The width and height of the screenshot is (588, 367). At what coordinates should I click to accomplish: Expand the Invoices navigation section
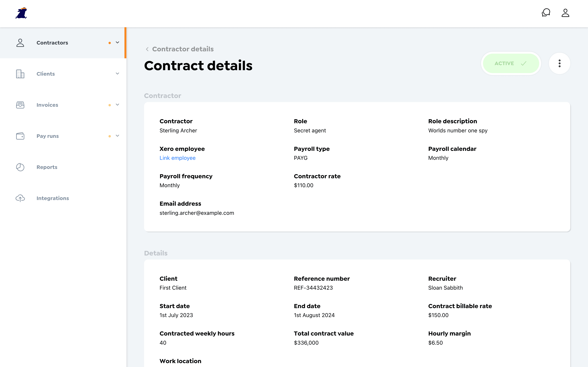coord(117,104)
